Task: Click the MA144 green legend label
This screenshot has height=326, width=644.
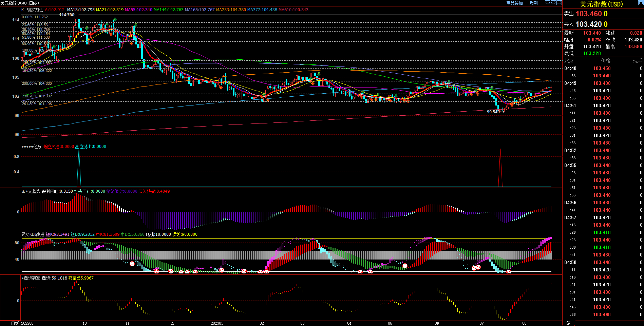Action: click(168, 10)
